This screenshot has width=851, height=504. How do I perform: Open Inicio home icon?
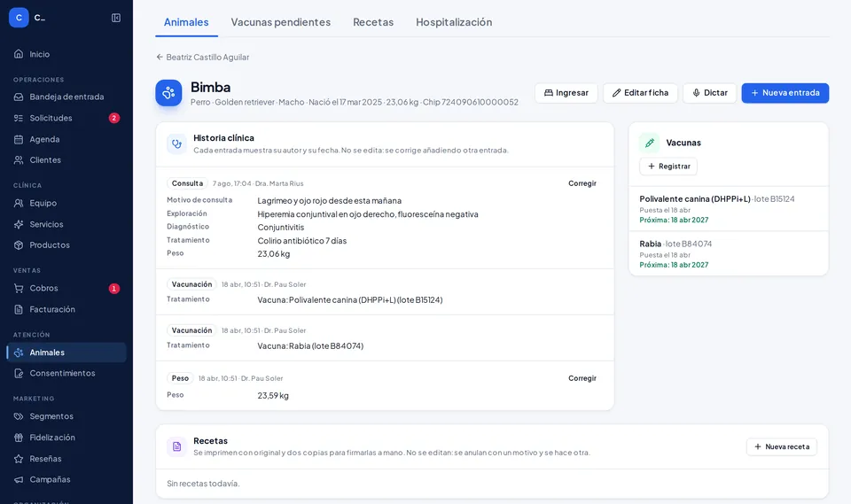point(19,54)
